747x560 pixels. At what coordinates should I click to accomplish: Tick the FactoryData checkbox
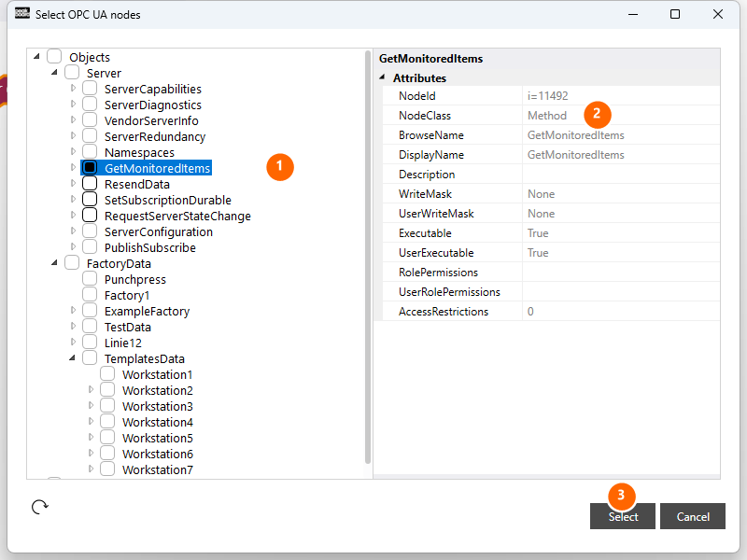[x=72, y=263]
